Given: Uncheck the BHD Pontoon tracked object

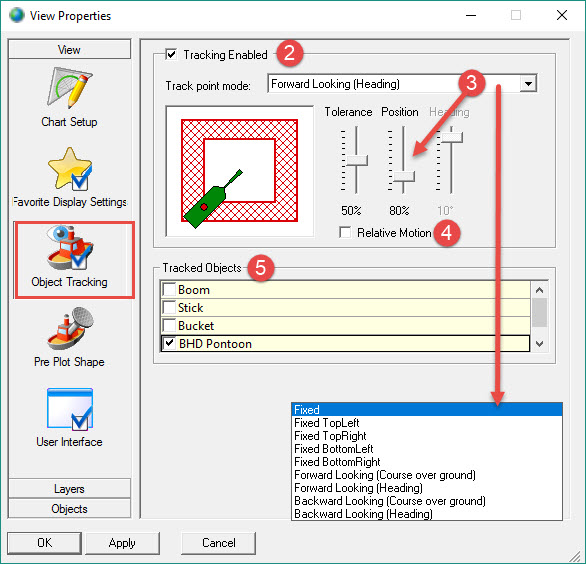Looking at the screenshot, I should 169,343.
